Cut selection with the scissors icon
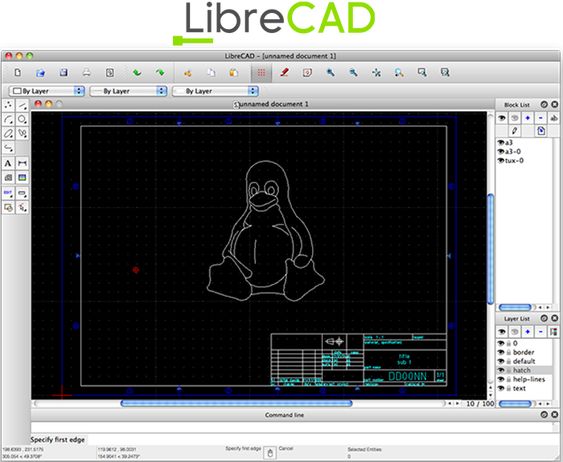 tap(187, 73)
